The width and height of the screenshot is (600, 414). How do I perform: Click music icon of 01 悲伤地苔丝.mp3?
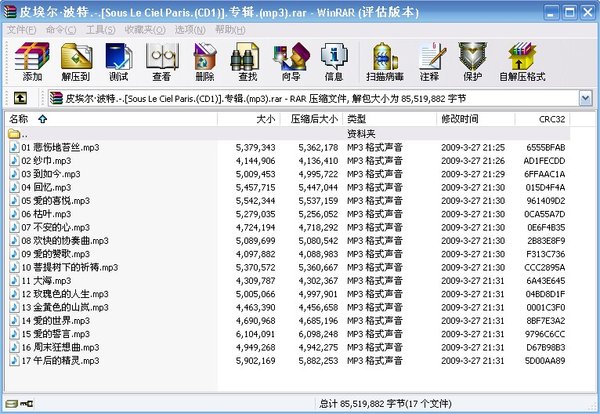14,147
